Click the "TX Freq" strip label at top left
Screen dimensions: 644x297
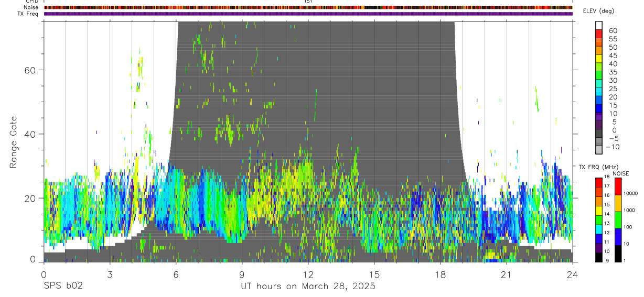(x=28, y=14)
